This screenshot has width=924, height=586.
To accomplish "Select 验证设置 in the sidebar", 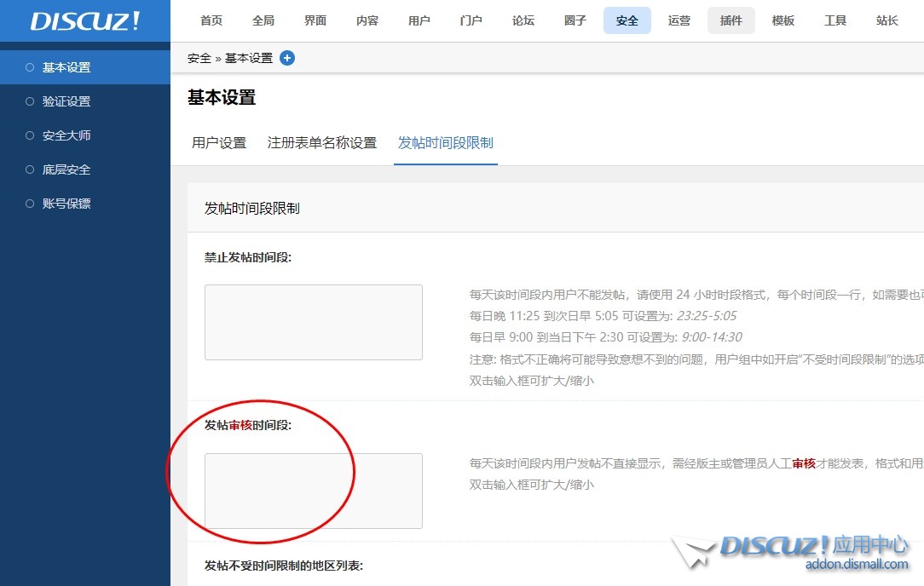I will point(66,101).
